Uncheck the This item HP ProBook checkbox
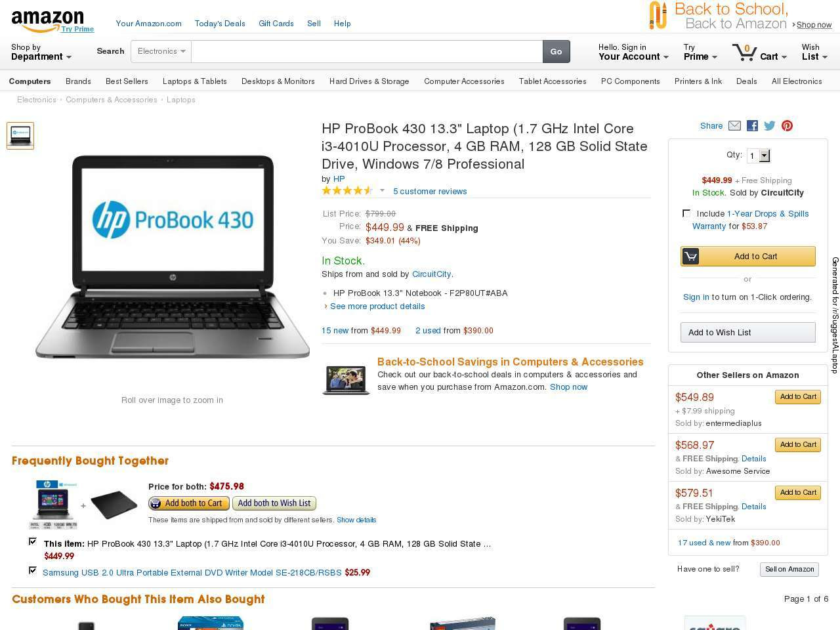This screenshot has width=840, height=630. pyautogui.click(x=33, y=541)
